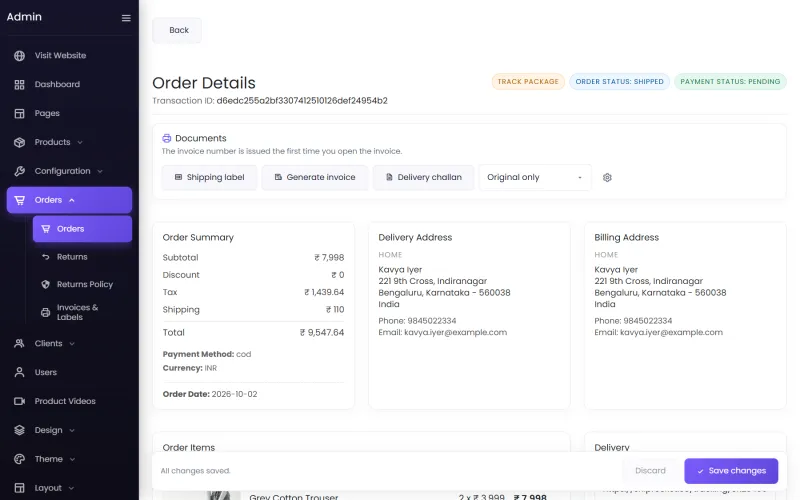The image size is (800, 500).
Task: Click the Configuration wrench icon
Action: pos(19,171)
